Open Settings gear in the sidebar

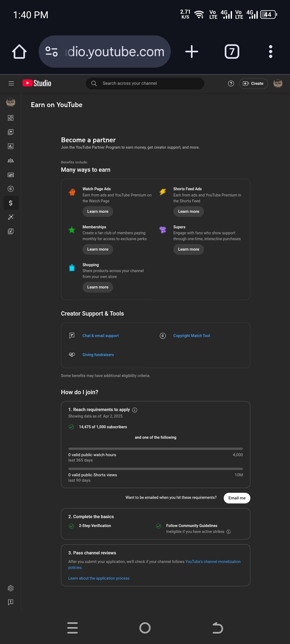tap(11, 588)
